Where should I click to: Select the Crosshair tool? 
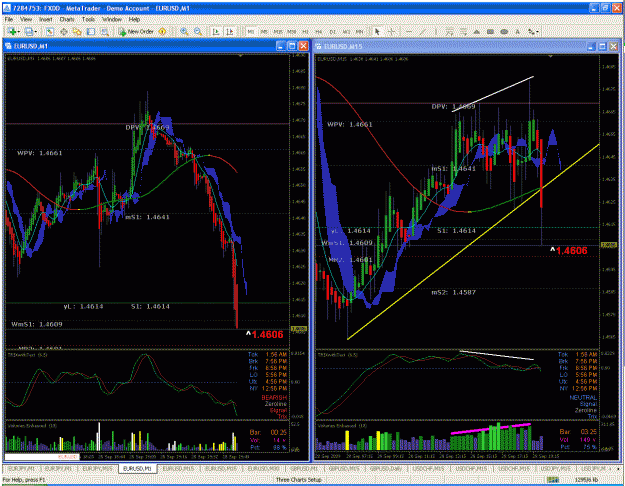[x=391, y=31]
